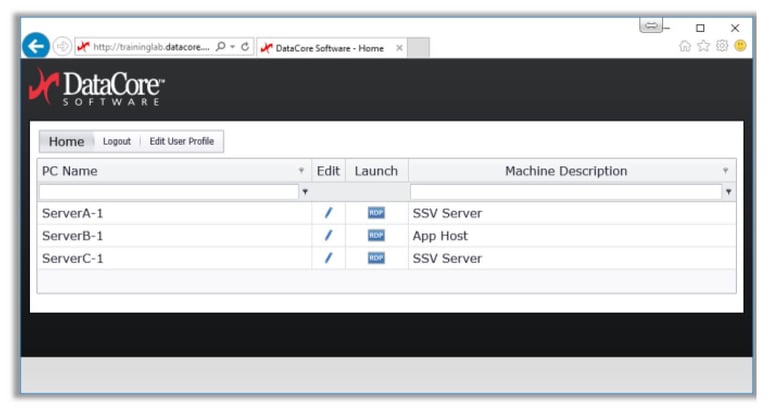
Task: Click the Logout link
Action: tap(117, 142)
